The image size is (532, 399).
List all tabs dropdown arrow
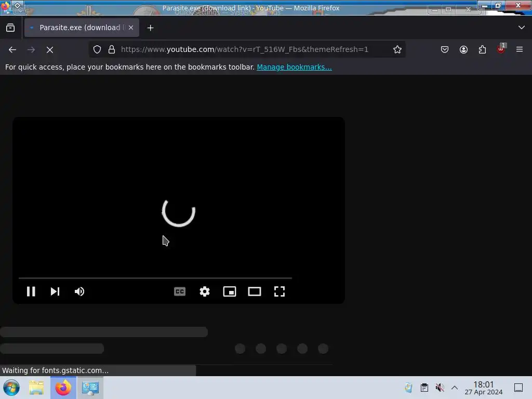[x=522, y=28]
